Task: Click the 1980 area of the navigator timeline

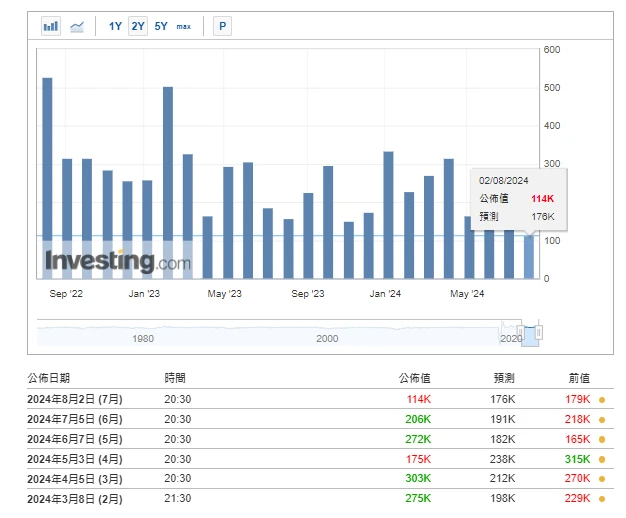Action: click(143, 338)
